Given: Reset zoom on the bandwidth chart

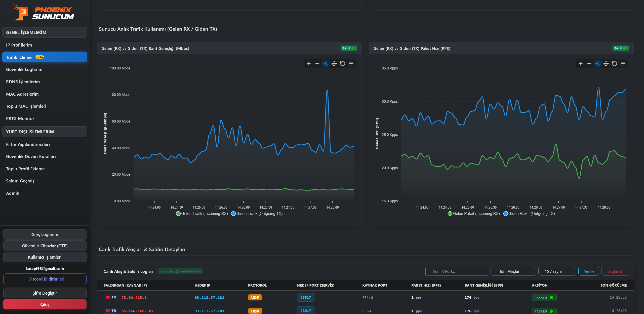Looking at the screenshot, I should point(343,64).
